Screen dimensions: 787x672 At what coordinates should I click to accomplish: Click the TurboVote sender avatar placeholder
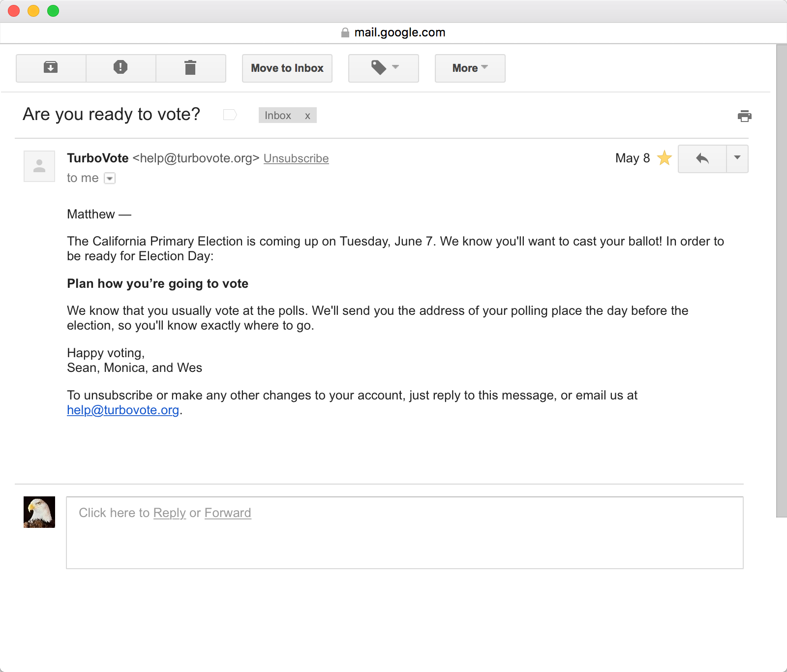39,166
